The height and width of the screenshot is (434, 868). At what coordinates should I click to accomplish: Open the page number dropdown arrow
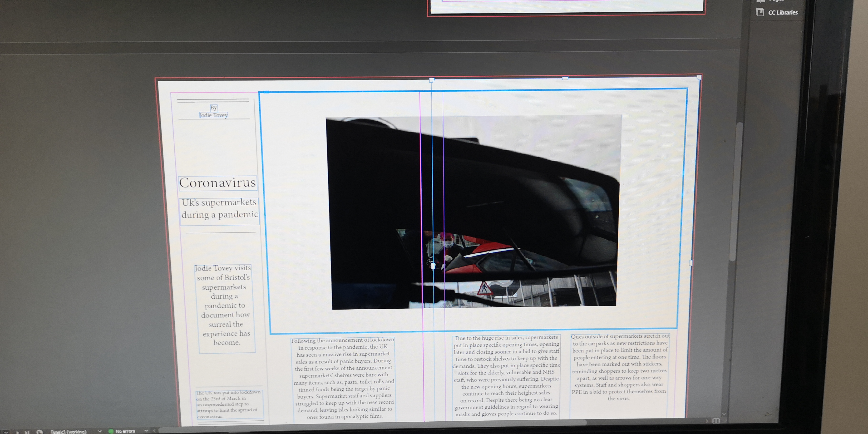[5, 432]
